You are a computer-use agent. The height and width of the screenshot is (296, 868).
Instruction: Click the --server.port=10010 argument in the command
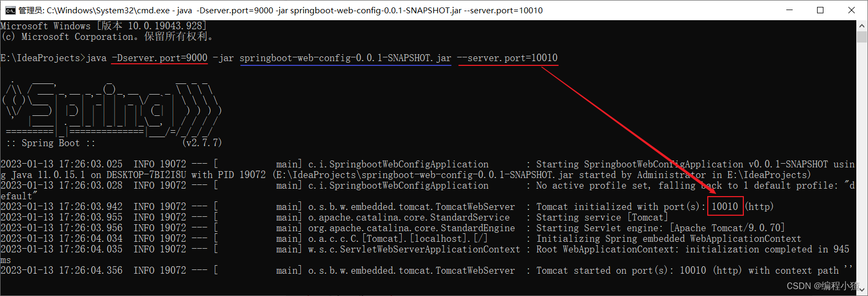(507, 58)
